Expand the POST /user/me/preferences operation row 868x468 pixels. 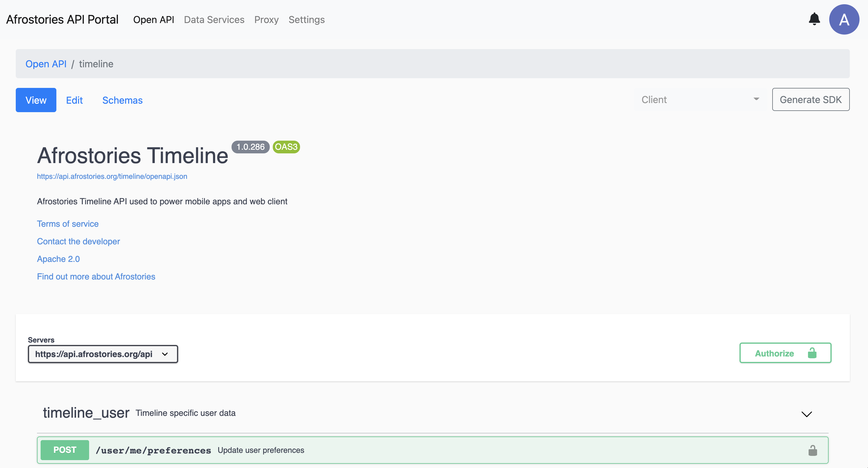404,450
